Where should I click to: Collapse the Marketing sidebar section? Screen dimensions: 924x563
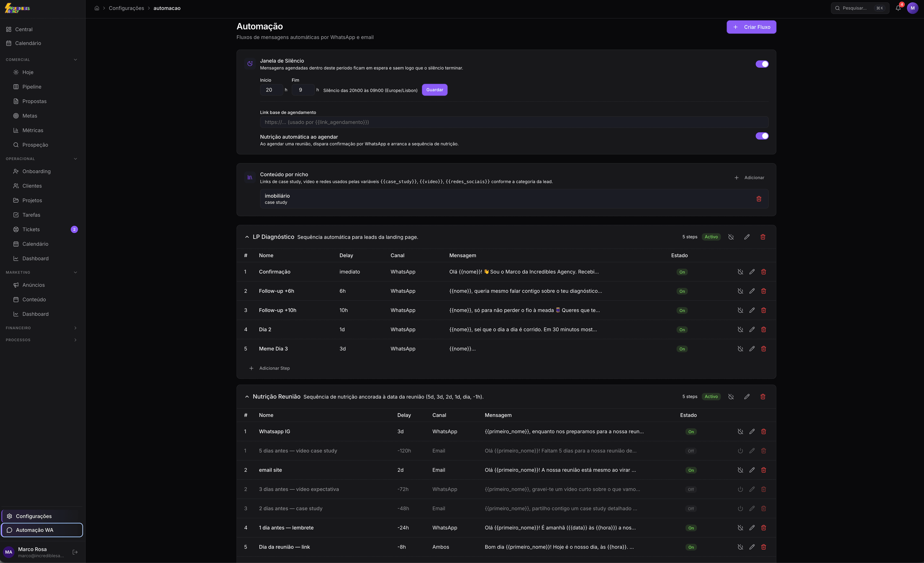75,273
